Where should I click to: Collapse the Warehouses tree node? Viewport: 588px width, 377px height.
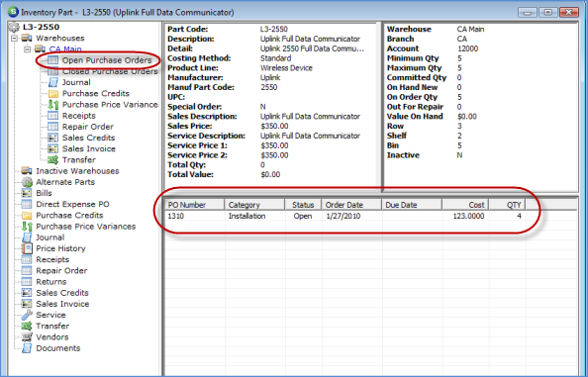tap(14, 39)
